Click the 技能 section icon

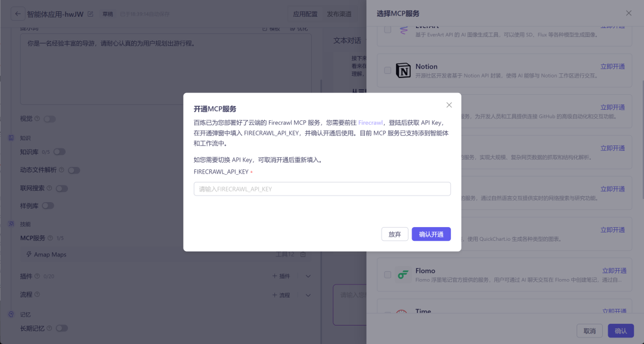coord(11,224)
